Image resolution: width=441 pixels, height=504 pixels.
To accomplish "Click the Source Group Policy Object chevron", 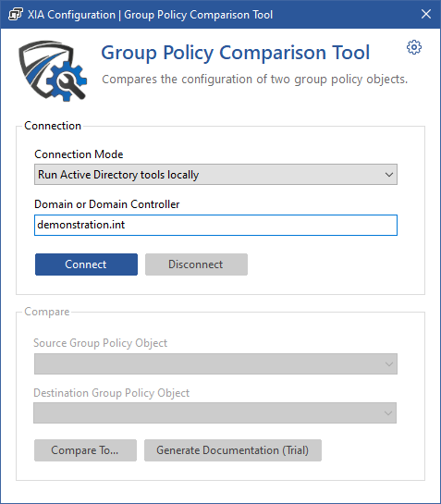I will click(x=389, y=364).
